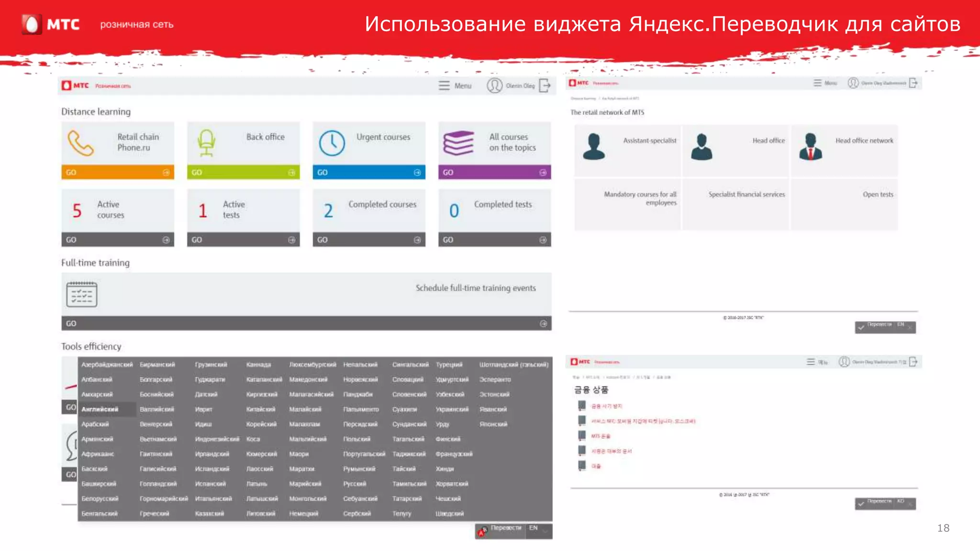Open EN dropdown below language list
980x551 pixels.
coord(539,530)
